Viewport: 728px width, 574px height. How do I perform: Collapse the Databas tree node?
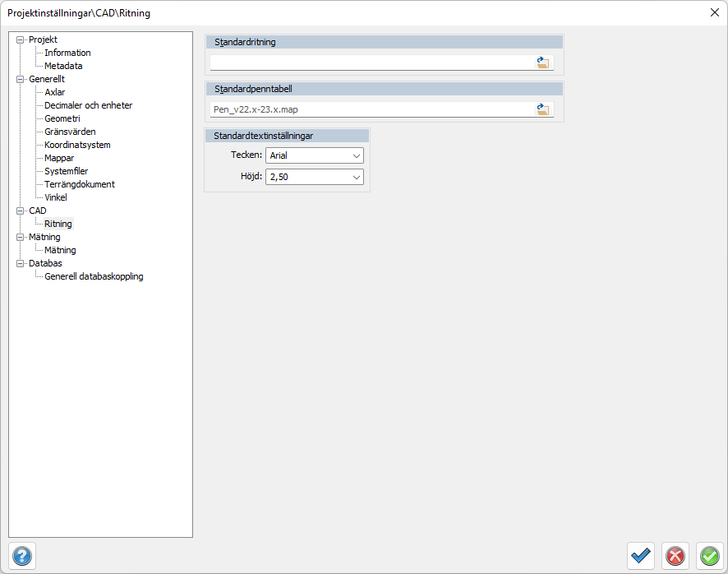21,263
